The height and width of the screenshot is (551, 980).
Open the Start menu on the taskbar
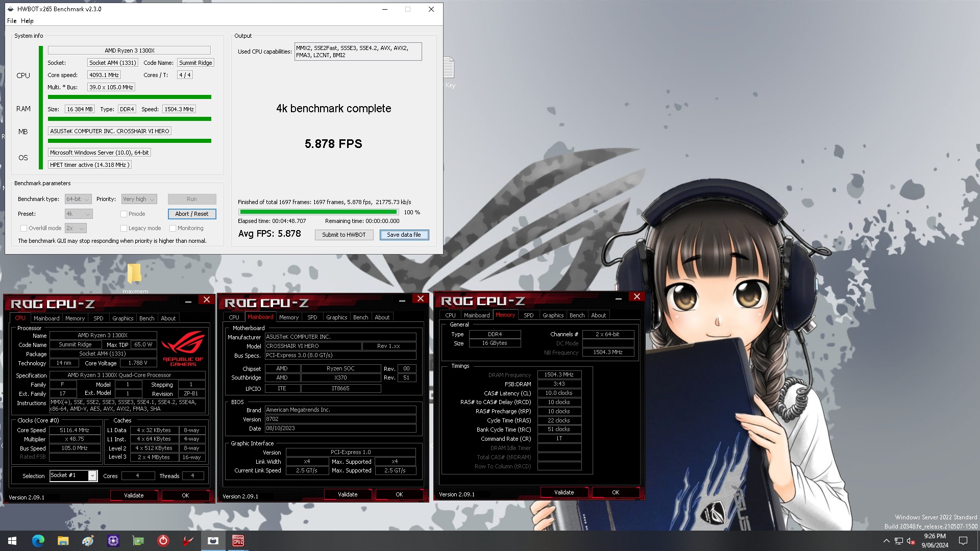[x=12, y=541]
